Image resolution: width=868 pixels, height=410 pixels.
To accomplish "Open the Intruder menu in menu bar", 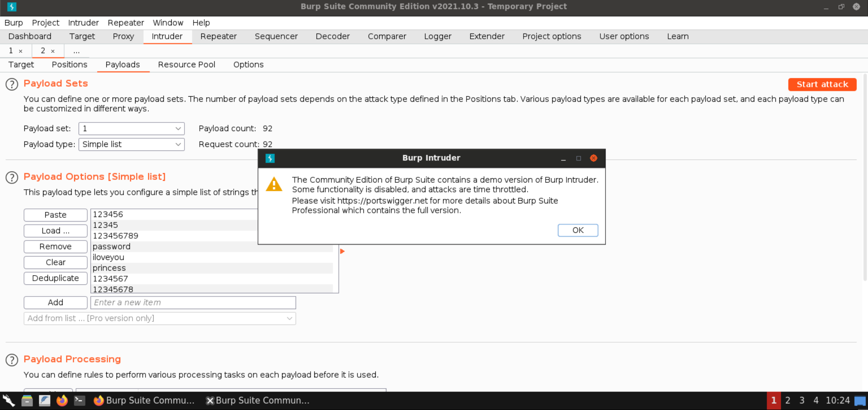I will click(83, 23).
